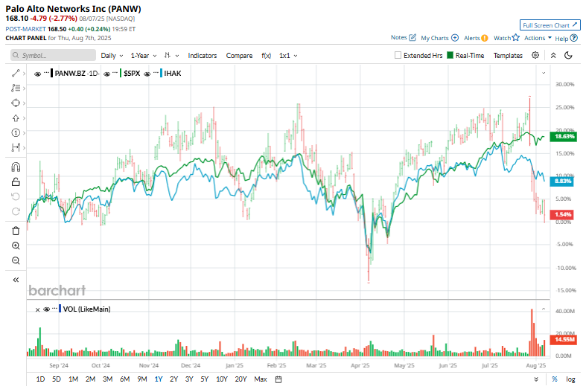Toggle the lock drawings icon
The width and height of the screenshot is (586, 392).
16,181
